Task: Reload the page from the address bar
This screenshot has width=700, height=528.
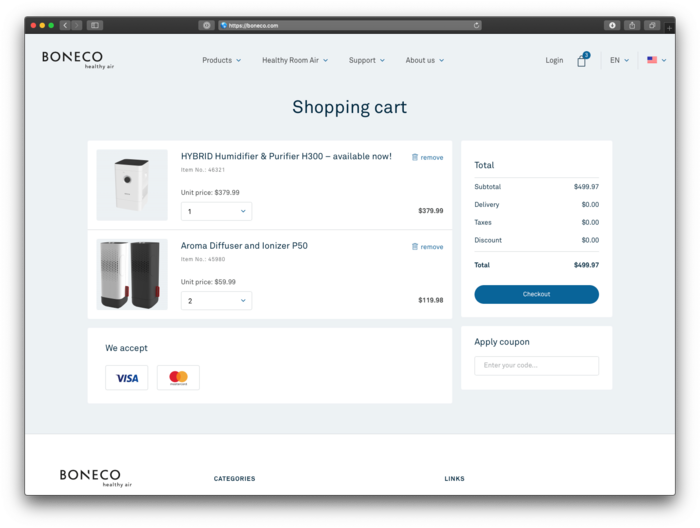Action: click(476, 25)
